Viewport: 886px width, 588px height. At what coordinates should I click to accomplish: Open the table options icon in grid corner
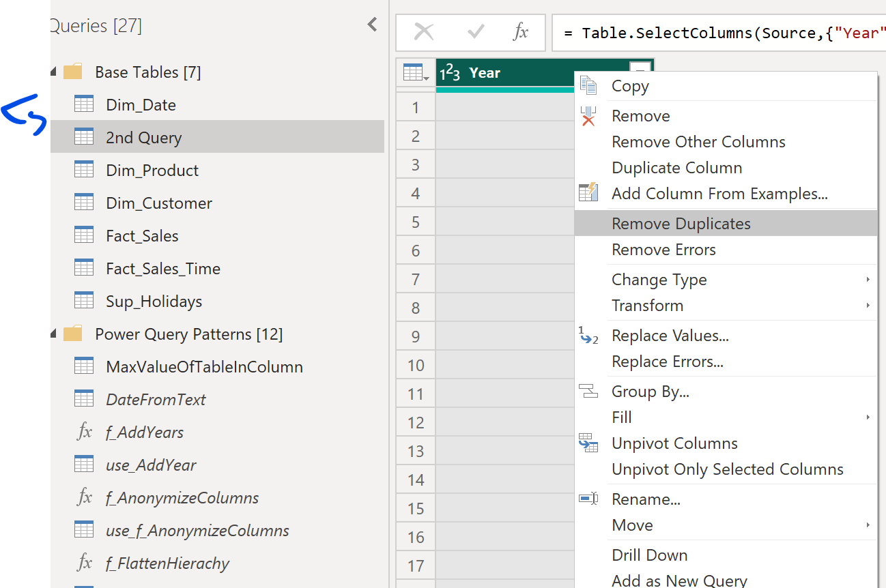coord(416,72)
